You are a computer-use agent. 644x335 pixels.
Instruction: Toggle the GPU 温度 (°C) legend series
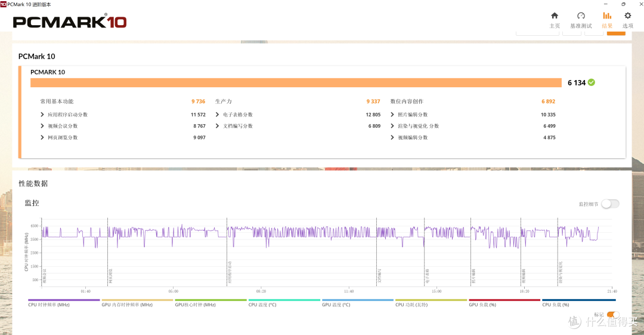tap(358, 303)
